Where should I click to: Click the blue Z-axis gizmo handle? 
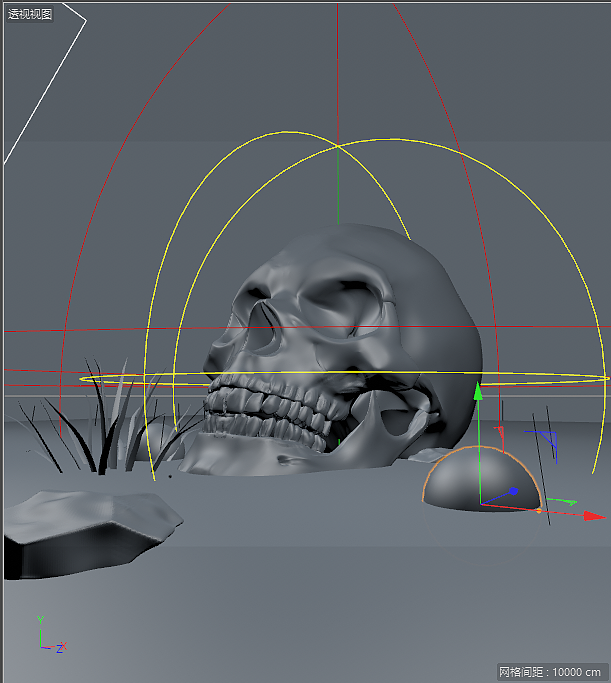pyautogui.click(x=514, y=491)
